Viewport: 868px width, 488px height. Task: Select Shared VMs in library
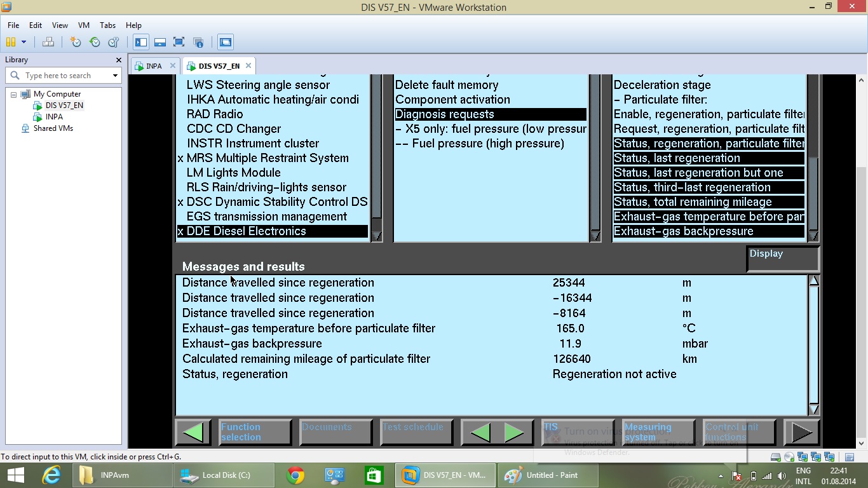(53, 128)
